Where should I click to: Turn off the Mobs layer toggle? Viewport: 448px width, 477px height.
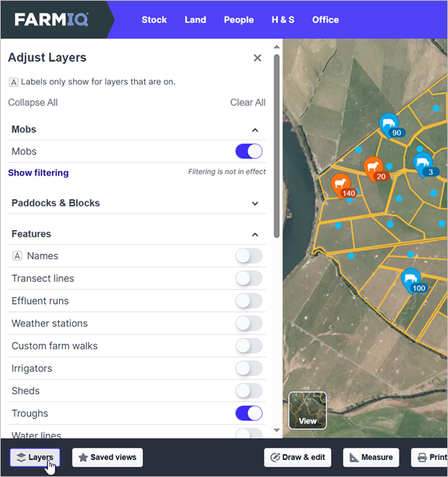click(249, 152)
